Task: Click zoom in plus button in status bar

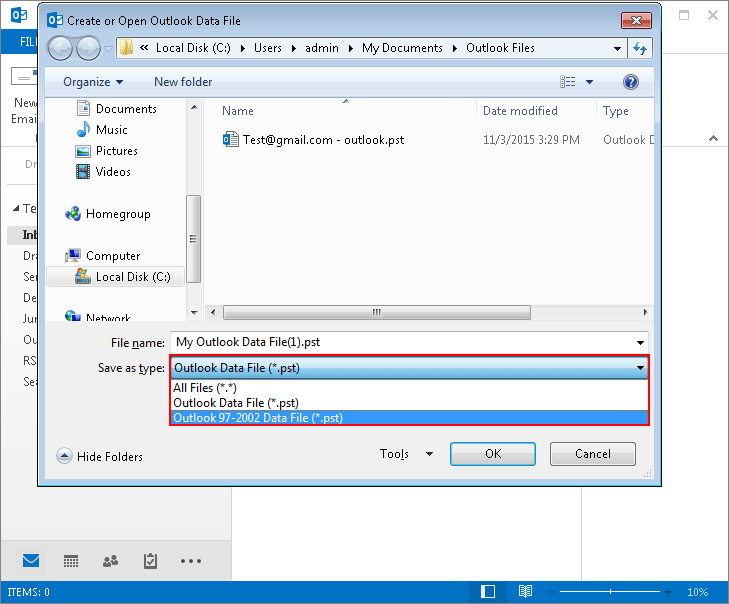Action: (668, 592)
